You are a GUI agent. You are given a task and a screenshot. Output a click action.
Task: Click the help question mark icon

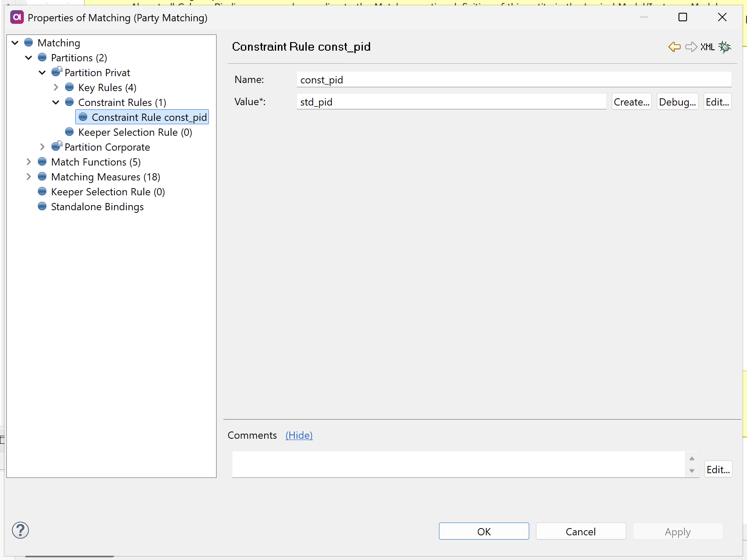coord(20,530)
